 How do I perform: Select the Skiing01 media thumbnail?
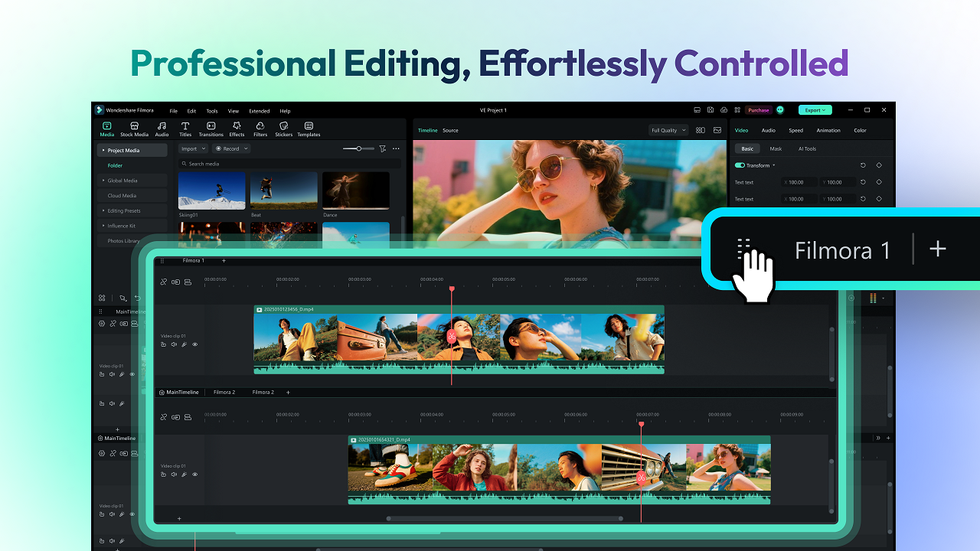click(211, 191)
